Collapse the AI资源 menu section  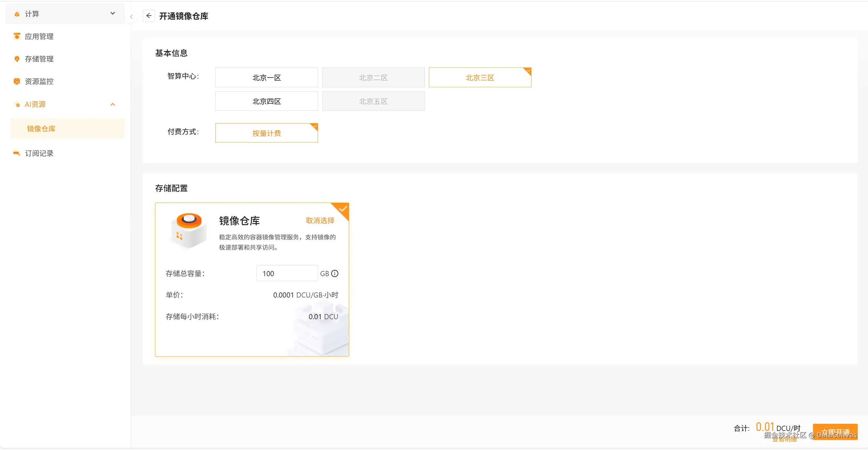tap(113, 105)
